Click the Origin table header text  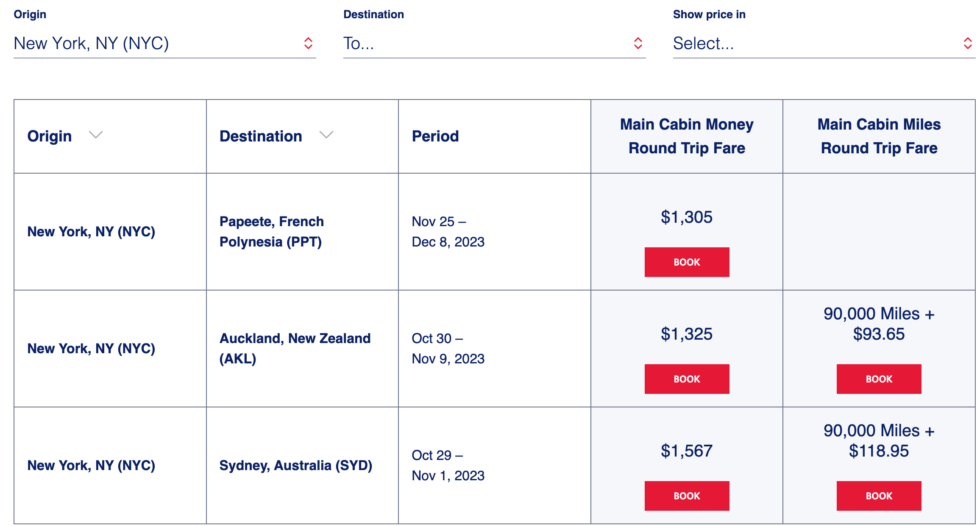(50, 136)
